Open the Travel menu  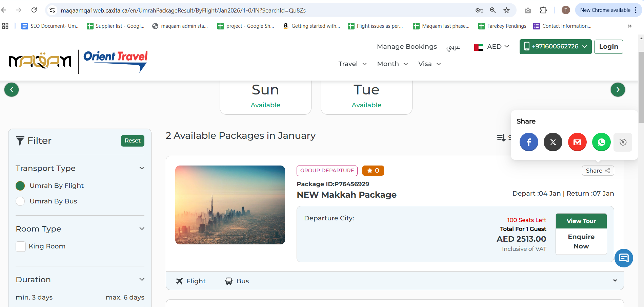point(352,64)
